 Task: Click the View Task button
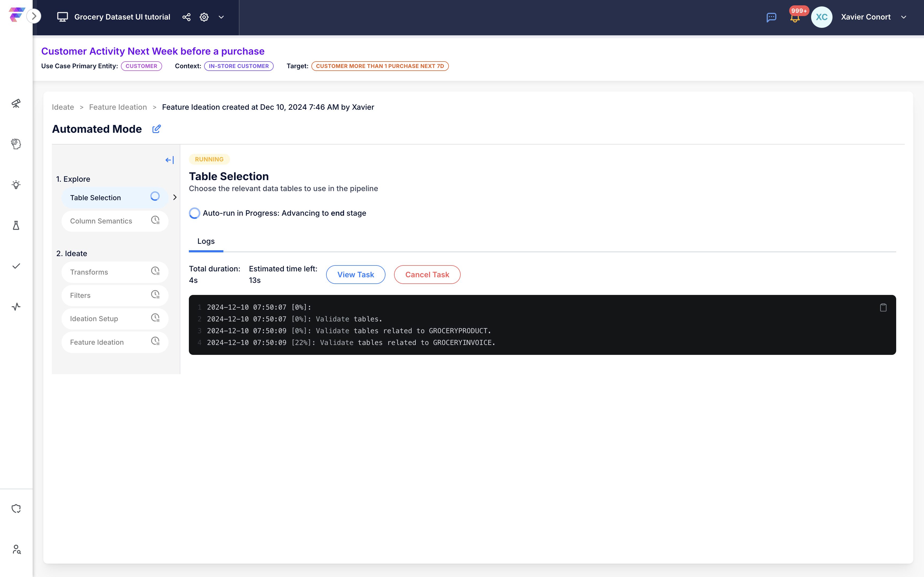[x=356, y=274]
